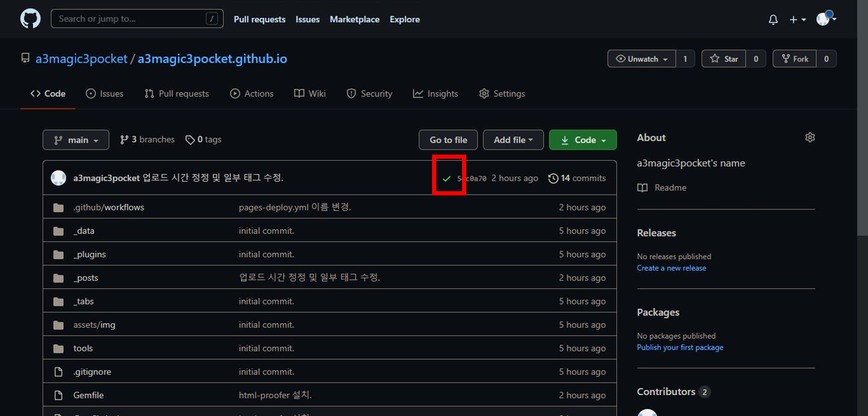Image resolution: width=868 pixels, height=416 pixels.
Task: Fork the repository
Action: pyautogui.click(x=795, y=59)
